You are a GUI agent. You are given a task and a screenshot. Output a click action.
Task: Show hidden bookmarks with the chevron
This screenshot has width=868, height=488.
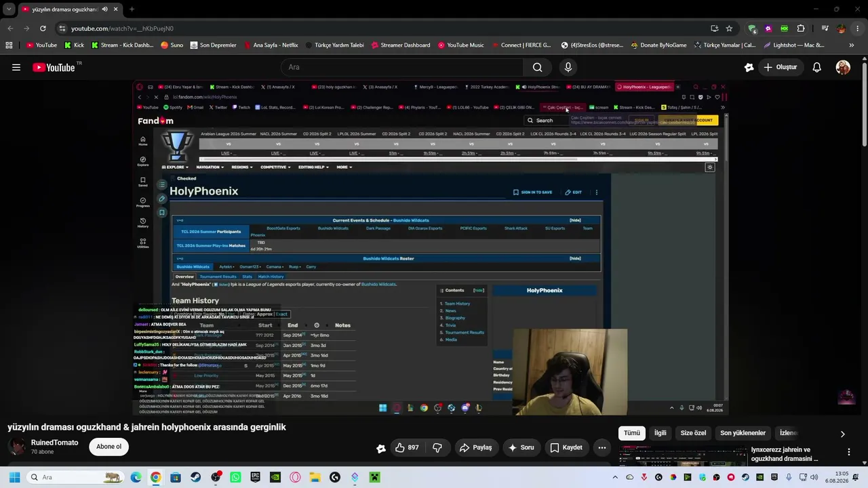pyautogui.click(x=852, y=45)
